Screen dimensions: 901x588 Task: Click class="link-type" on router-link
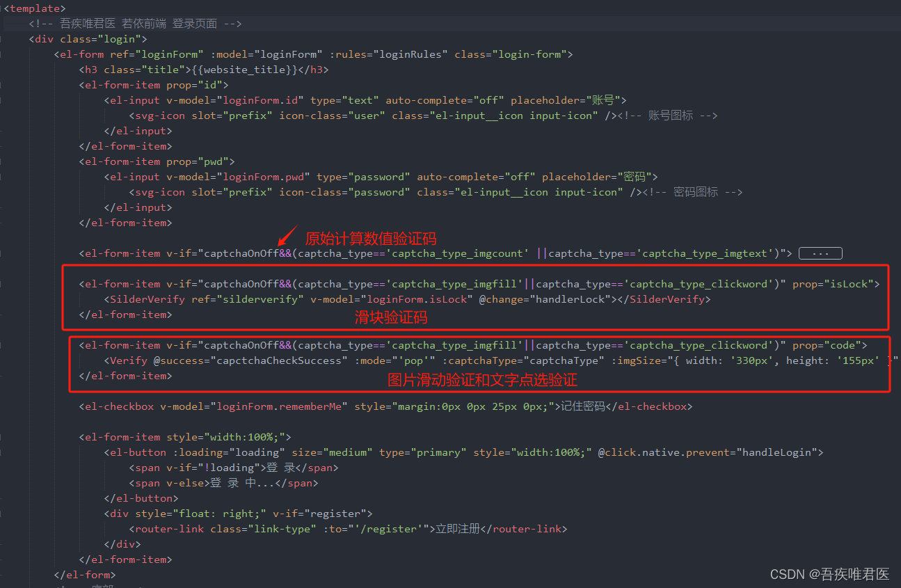pos(264,529)
